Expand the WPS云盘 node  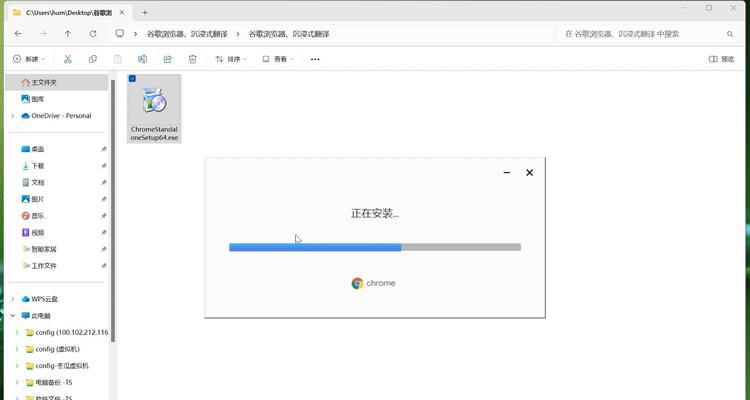[x=13, y=299]
